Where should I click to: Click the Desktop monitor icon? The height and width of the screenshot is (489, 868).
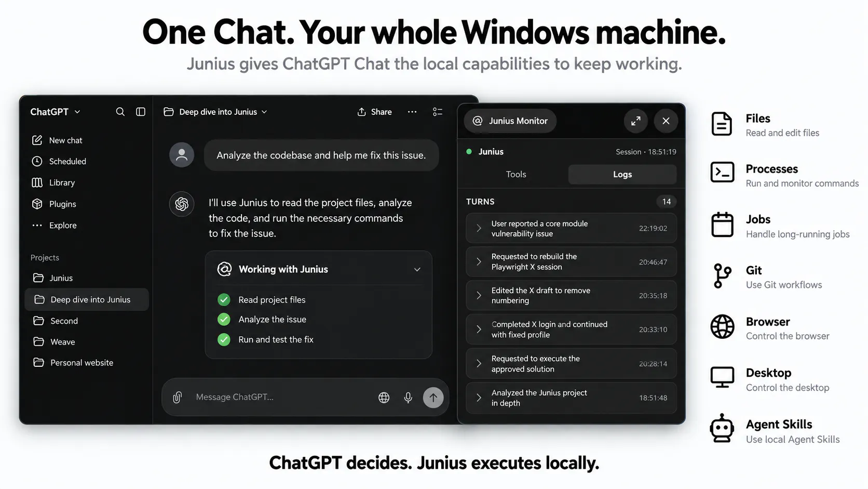(x=722, y=378)
